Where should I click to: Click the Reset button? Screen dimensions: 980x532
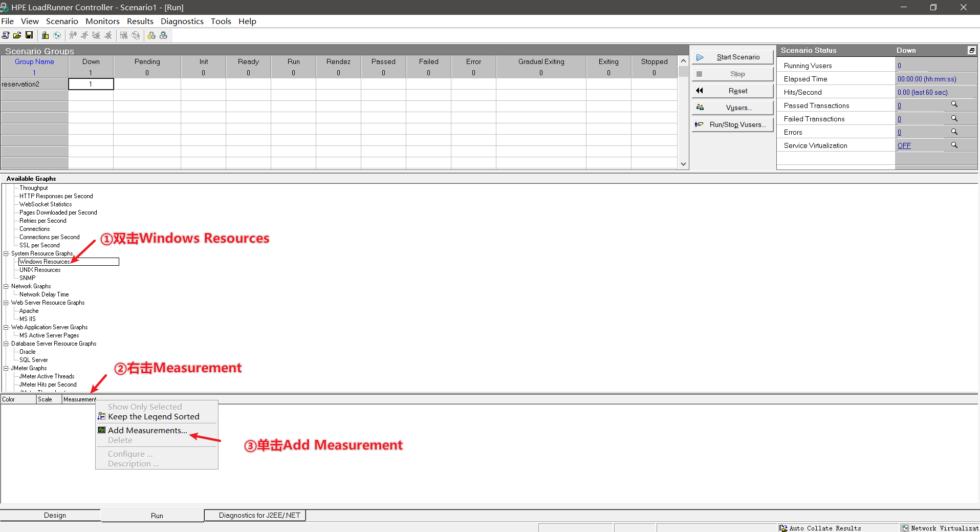pos(732,91)
